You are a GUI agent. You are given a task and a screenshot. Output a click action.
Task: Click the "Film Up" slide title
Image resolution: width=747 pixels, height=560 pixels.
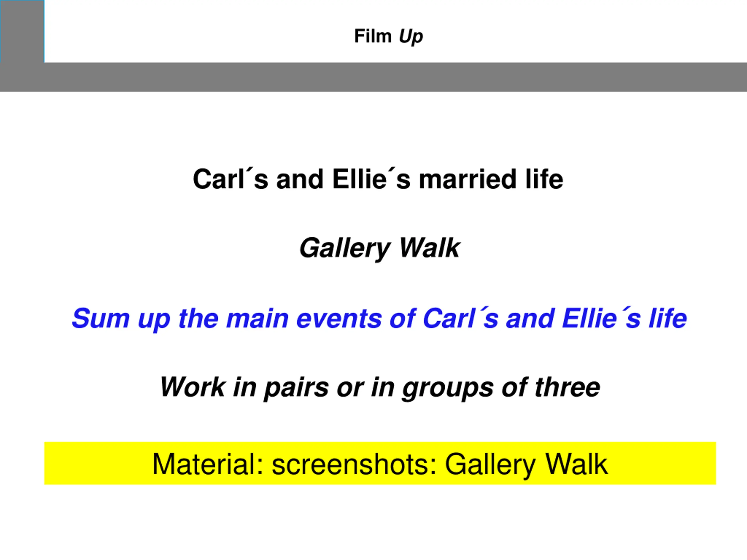388,36
